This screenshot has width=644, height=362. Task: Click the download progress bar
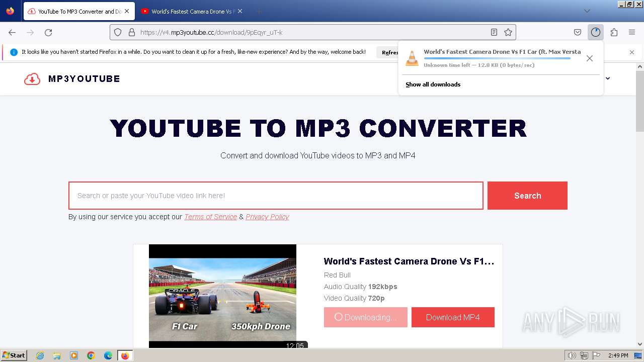(x=497, y=58)
